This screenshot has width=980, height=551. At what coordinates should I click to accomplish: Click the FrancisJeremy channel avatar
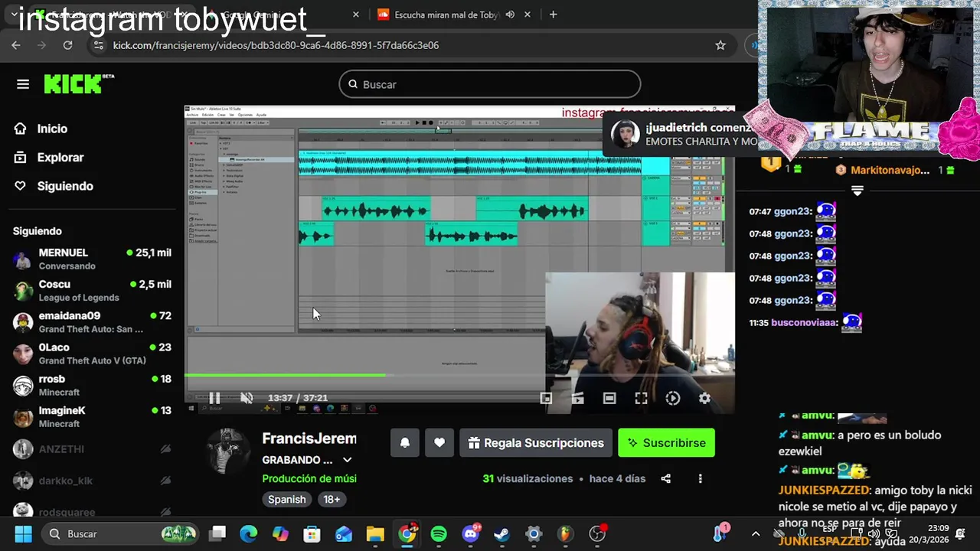(x=228, y=452)
